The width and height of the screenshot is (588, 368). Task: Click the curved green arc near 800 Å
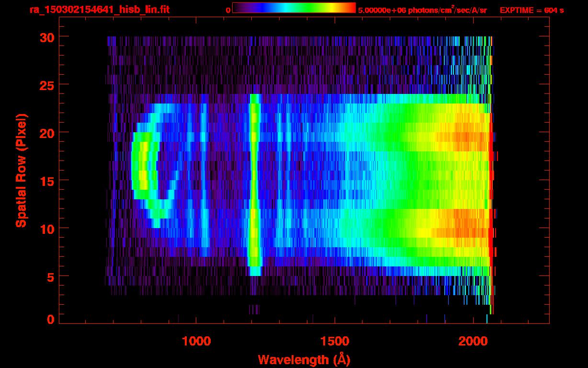click(x=145, y=165)
